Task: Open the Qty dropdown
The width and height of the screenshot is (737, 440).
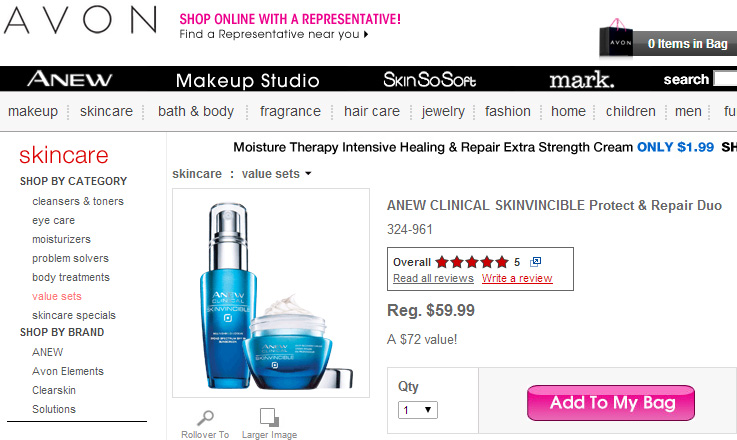Action: click(x=417, y=410)
